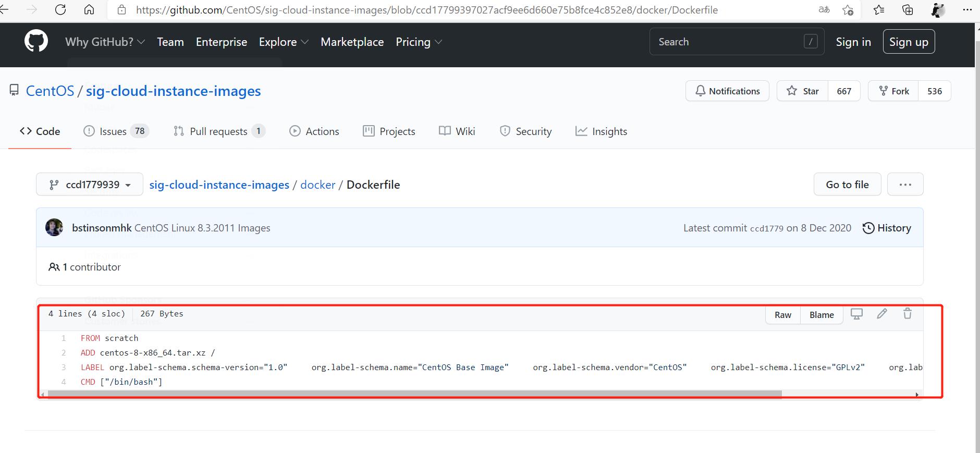The height and width of the screenshot is (453, 980).
Task: Open in GitHub Desktop icon
Action: point(856,314)
